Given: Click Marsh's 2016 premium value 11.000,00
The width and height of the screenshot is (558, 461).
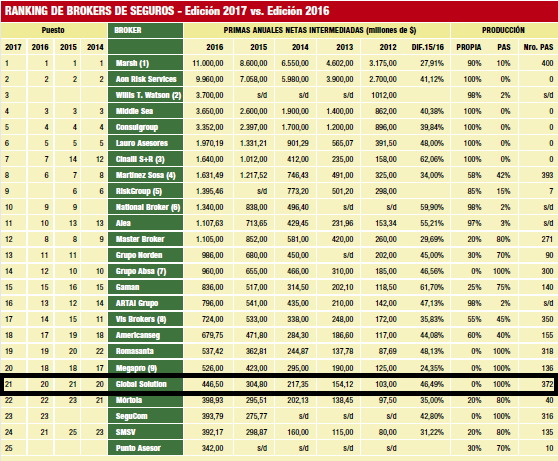Looking at the screenshot, I should pyautogui.click(x=208, y=63).
